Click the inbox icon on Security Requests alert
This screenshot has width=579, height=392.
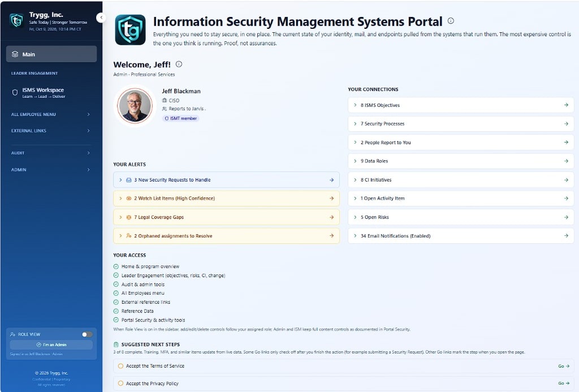pyautogui.click(x=129, y=180)
